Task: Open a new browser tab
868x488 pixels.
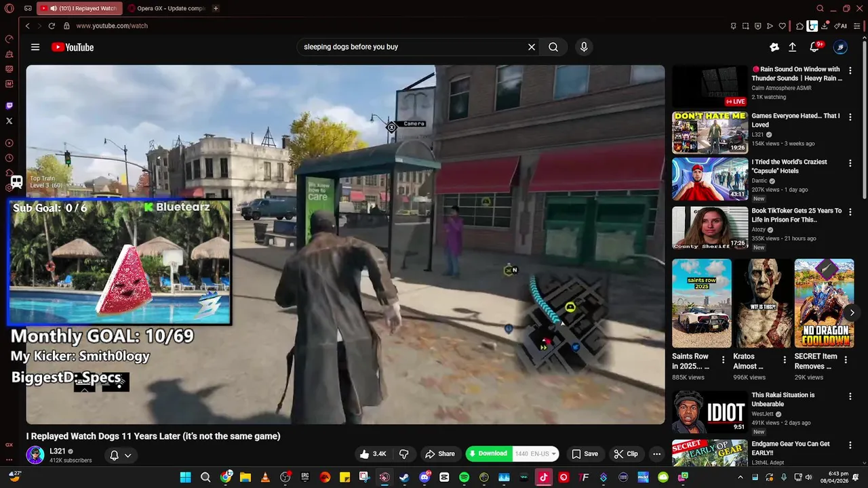Action: pos(216,9)
